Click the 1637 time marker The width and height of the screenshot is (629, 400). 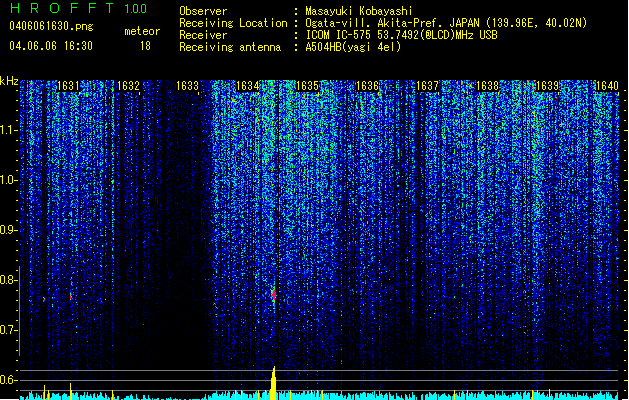(427, 86)
